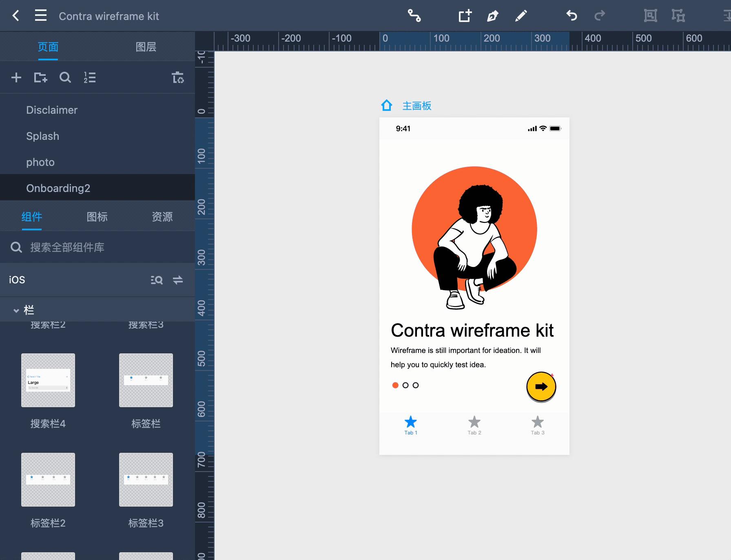Viewport: 731px width, 560px height.
Task: Switch to the 组件 components tab
Action: pyautogui.click(x=32, y=217)
